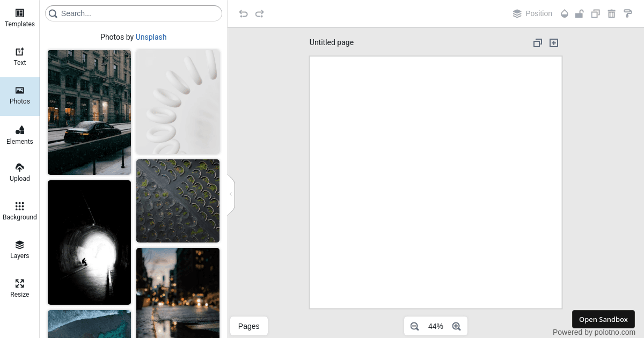Open the Unsplash link

tap(151, 37)
